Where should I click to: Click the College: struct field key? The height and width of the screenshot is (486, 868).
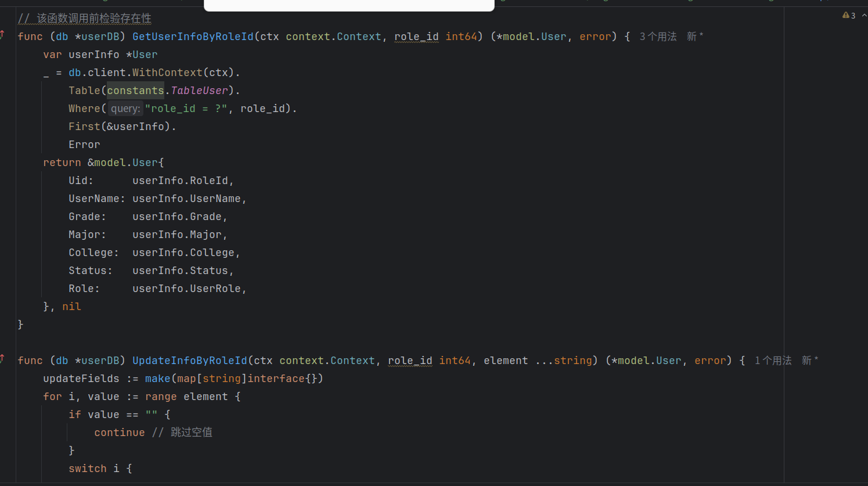point(94,253)
